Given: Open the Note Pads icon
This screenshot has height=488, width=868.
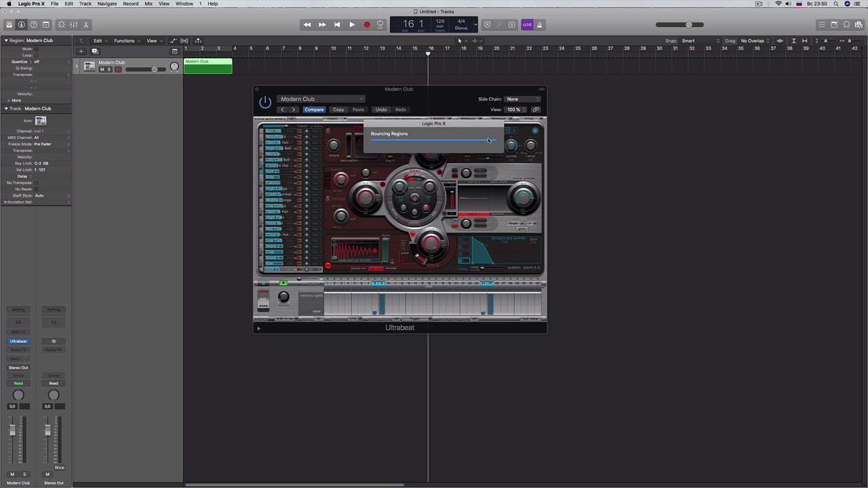Looking at the screenshot, I should (x=834, y=25).
